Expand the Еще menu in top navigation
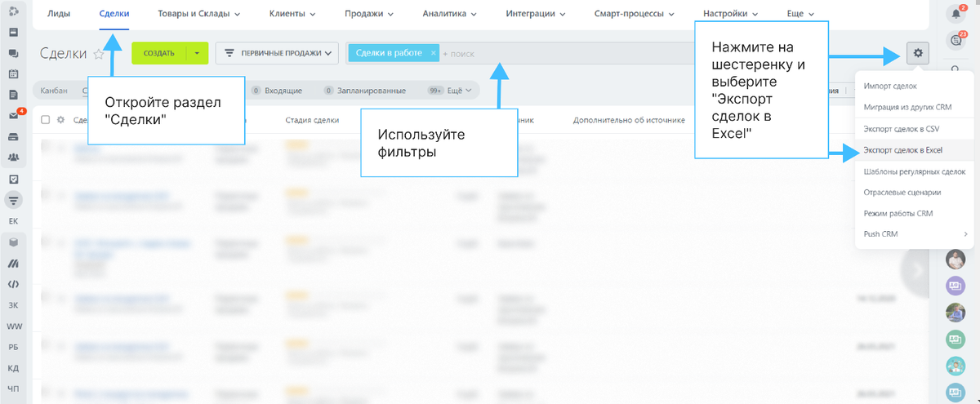This screenshot has width=980, height=404. (800, 14)
